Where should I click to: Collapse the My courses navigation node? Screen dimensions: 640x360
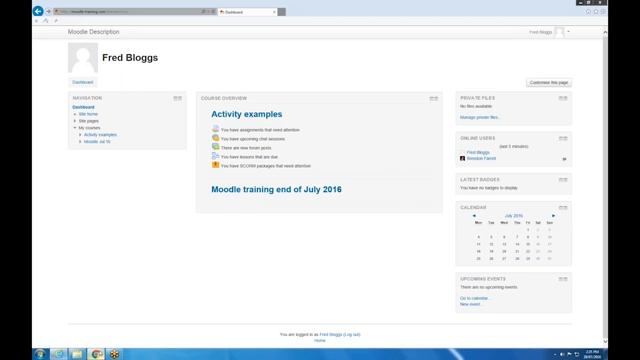75,128
